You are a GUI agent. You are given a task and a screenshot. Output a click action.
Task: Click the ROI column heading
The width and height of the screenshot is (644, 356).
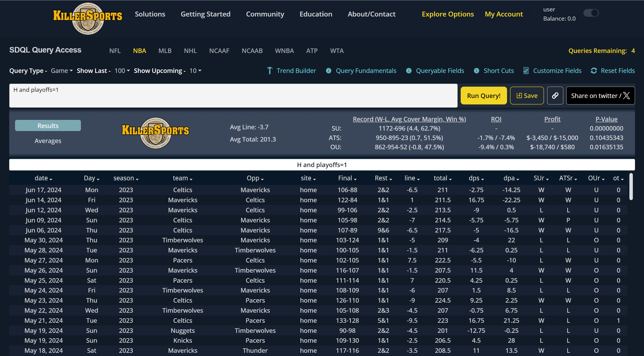click(x=496, y=119)
